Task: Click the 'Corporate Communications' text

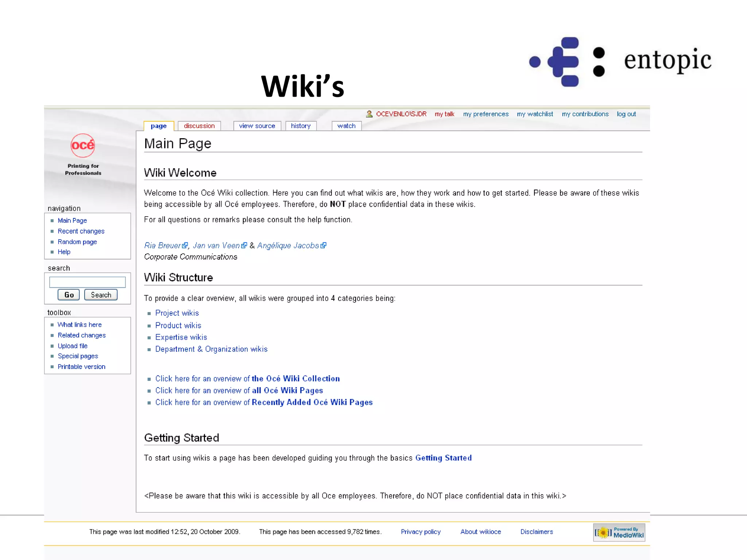Action: tap(190, 257)
